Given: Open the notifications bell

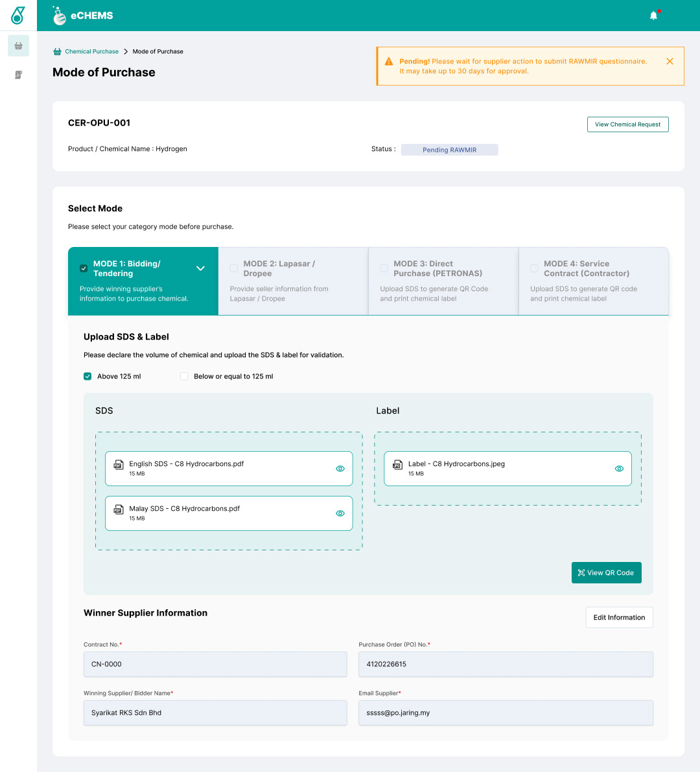Looking at the screenshot, I should point(653,16).
